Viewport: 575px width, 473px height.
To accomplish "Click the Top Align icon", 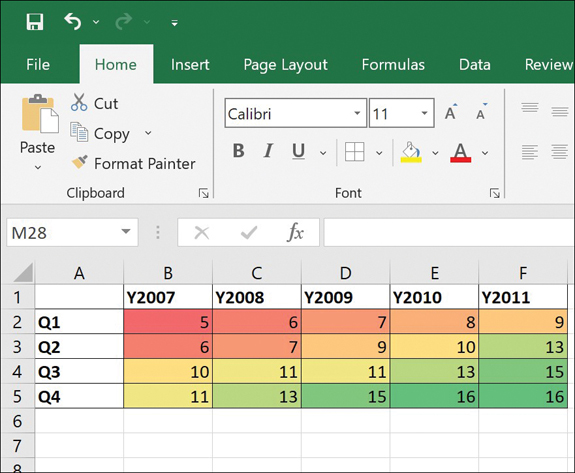I will coord(530,108).
